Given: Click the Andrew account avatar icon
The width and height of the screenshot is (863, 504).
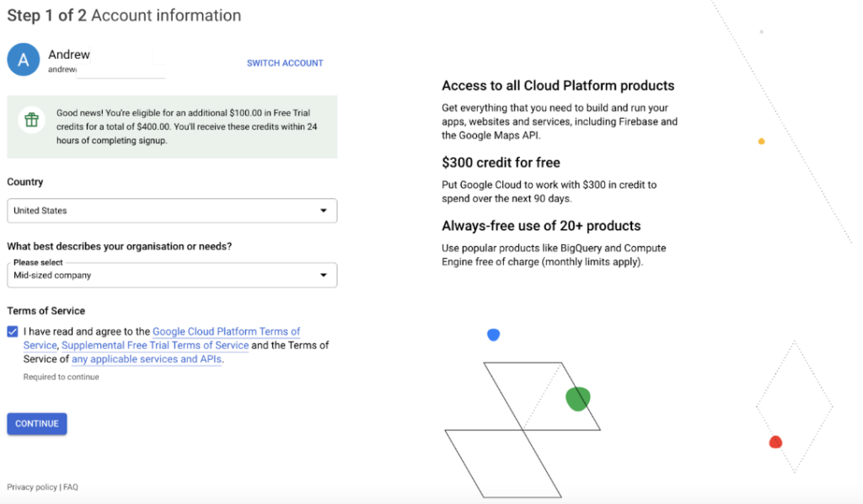Looking at the screenshot, I should pyautogui.click(x=23, y=60).
